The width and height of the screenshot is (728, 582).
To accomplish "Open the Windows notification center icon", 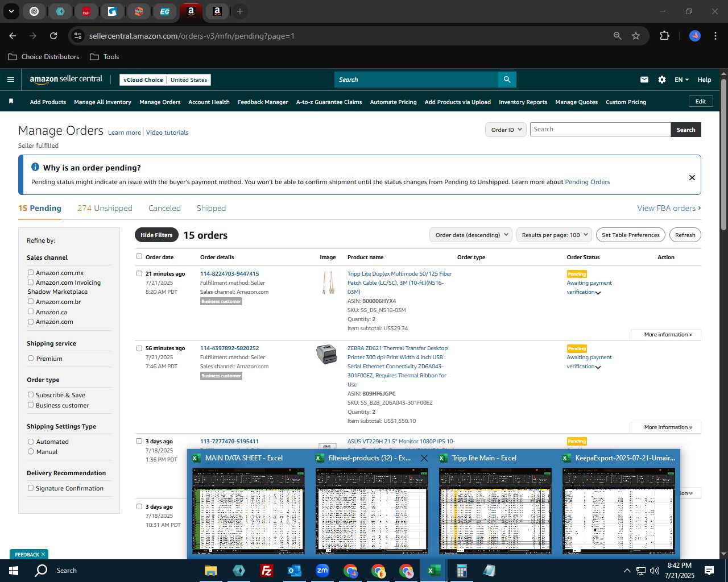I will (709, 571).
